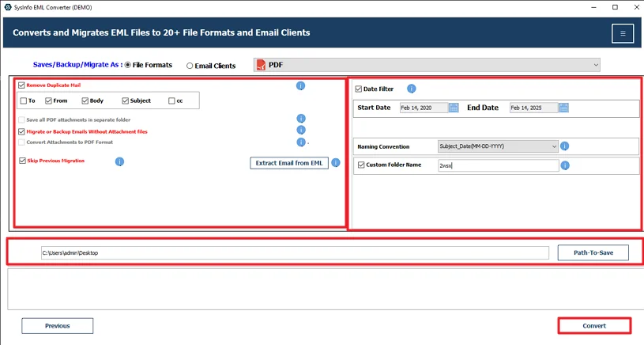Image resolution: width=644 pixels, height=345 pixels.
Task: Open the PDF file format dropdown
Action: (427, 65)
